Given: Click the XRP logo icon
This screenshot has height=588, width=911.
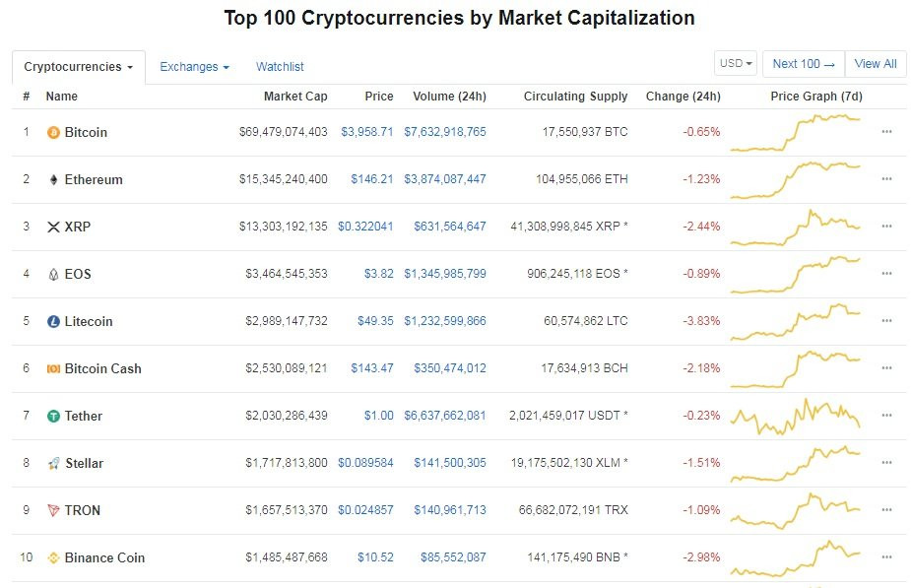Looking at the screenshot, I should pos(53,228).
